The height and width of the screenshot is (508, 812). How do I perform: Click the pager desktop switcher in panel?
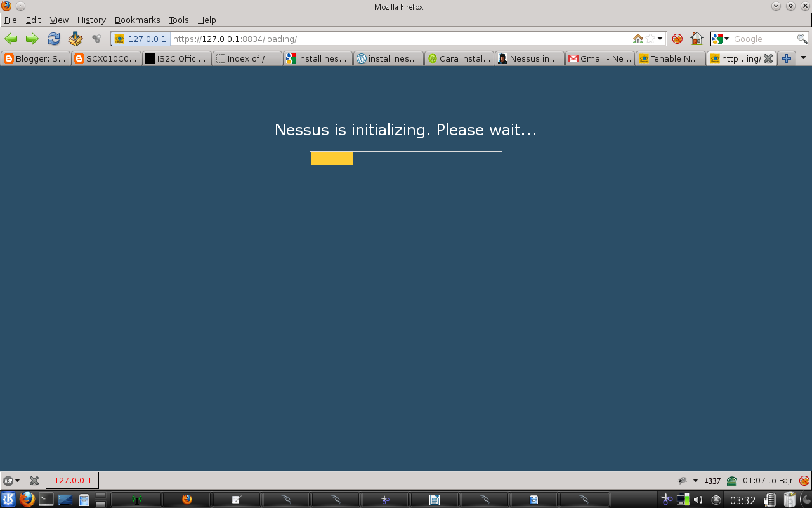tap(101, 499)
